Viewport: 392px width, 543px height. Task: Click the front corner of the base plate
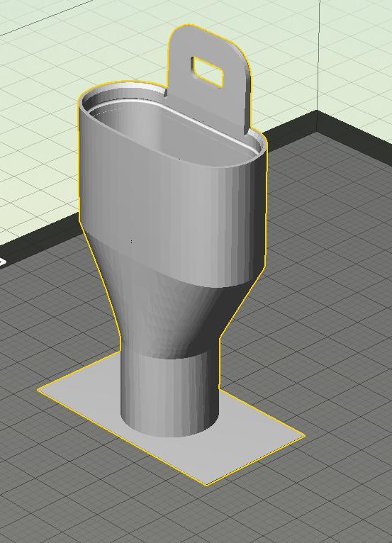pyautogui.click(x=207, y=484)
